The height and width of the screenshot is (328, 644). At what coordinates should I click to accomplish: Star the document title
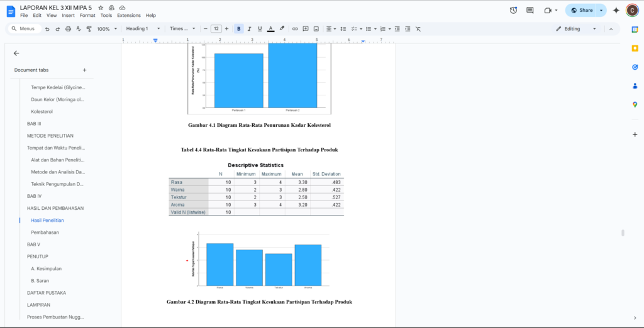click(101, 8)
